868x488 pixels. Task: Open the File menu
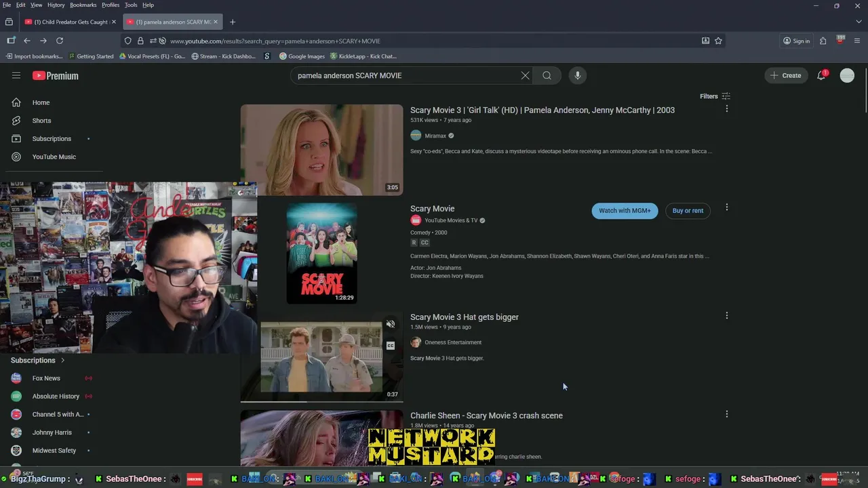[7, 5]
